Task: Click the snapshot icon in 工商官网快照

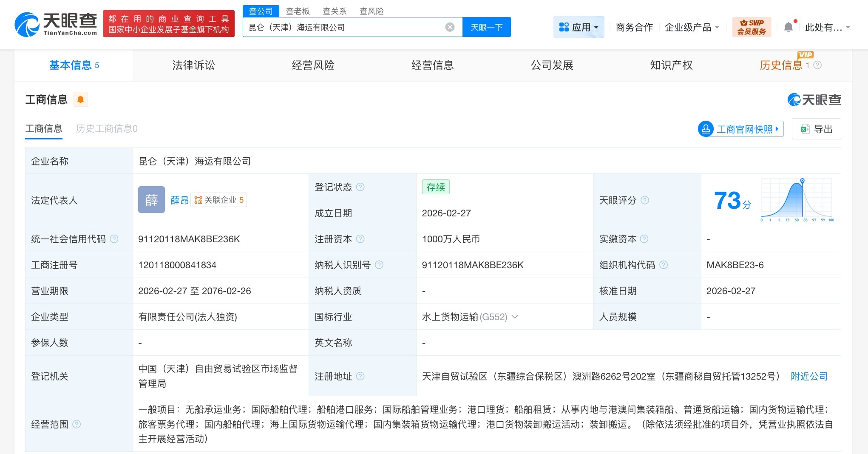Action: pos(706,129)
